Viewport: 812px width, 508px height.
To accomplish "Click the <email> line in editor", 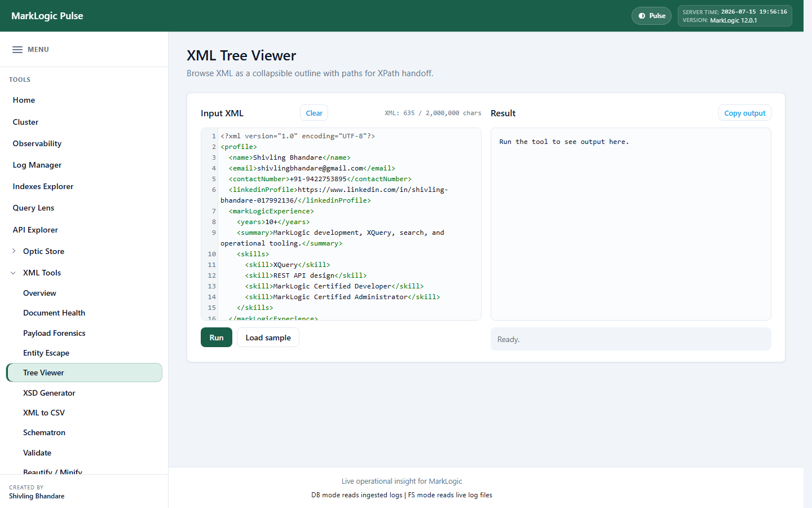I will [312, 168].
